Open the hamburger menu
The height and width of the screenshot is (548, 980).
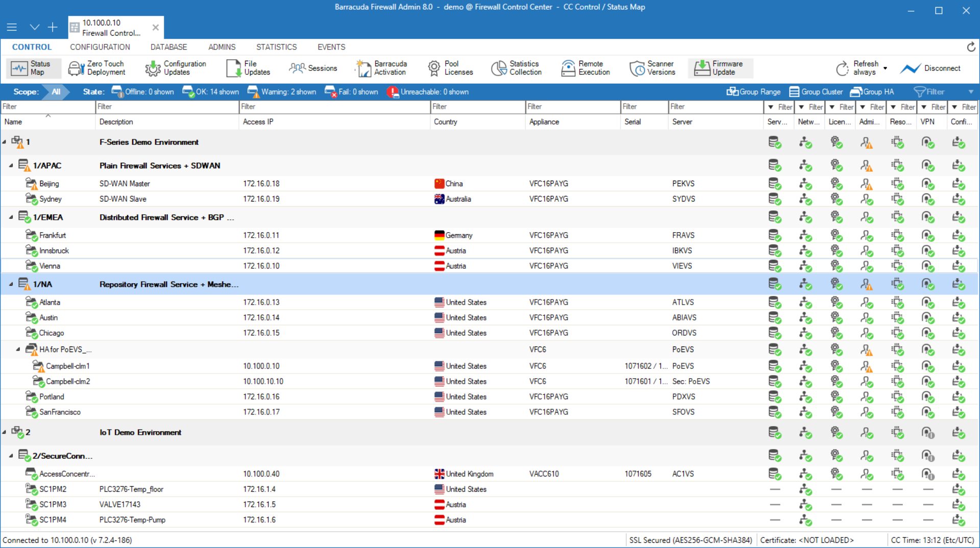pyautogui.click(x=12, y=27)
